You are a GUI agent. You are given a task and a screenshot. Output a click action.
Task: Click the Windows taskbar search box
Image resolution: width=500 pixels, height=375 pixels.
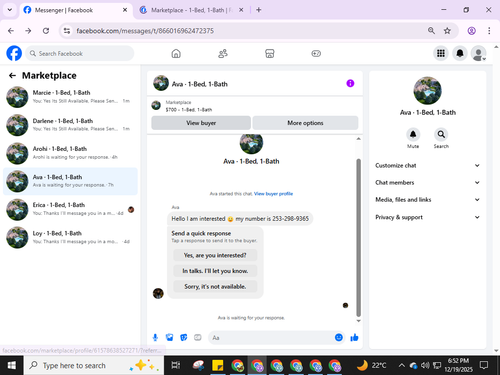94,366
